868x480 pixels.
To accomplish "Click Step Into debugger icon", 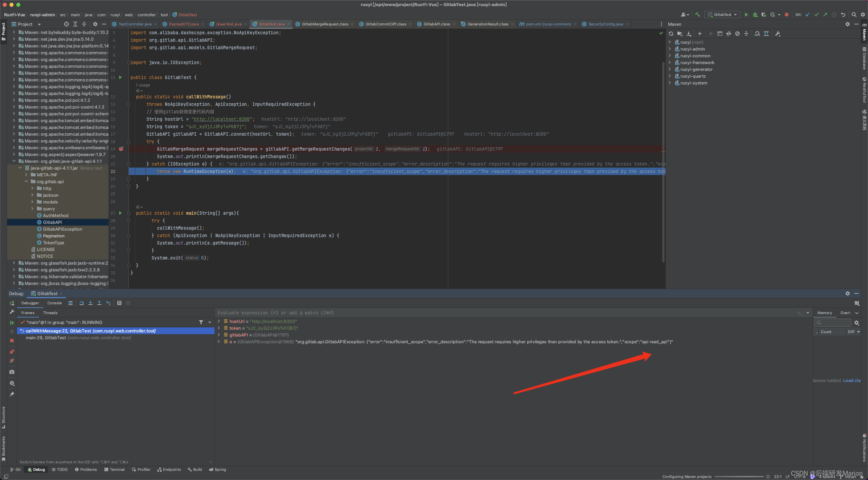I will tap(91, 303).
